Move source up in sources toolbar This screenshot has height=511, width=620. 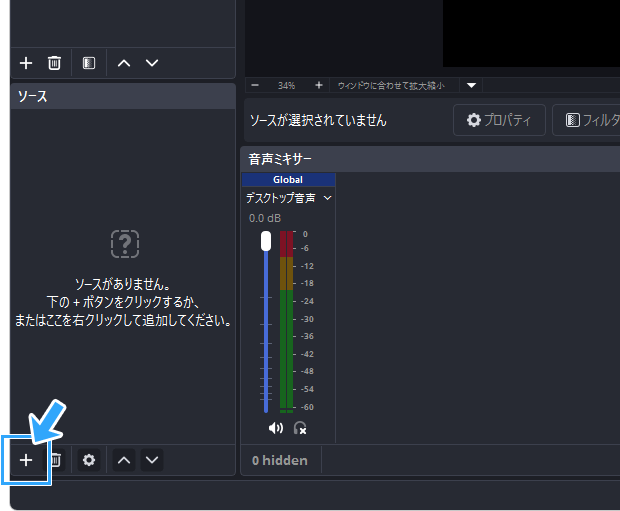coord(124,460)
